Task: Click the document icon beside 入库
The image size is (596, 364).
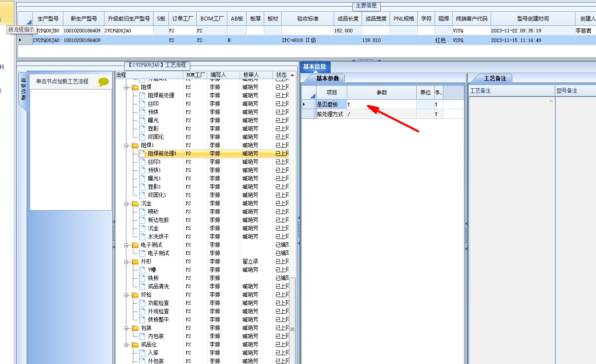Action: pyautogui.click(x=142, y=353)
